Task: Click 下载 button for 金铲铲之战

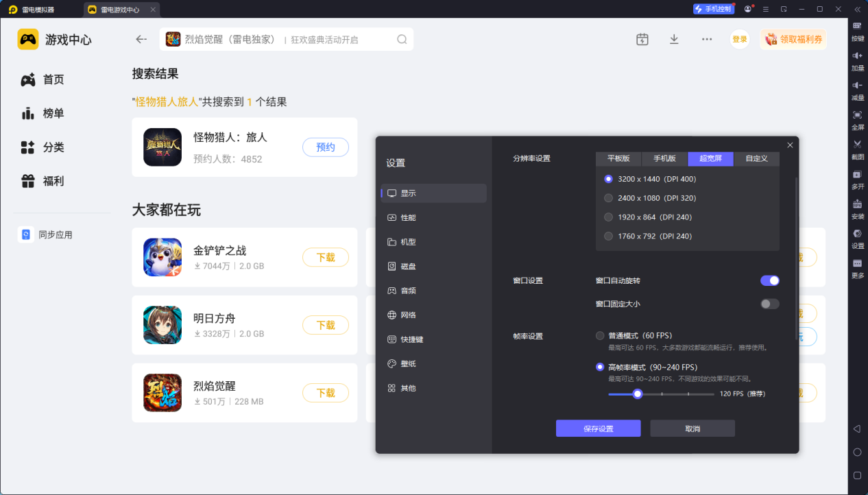Action: click(325, 258)
